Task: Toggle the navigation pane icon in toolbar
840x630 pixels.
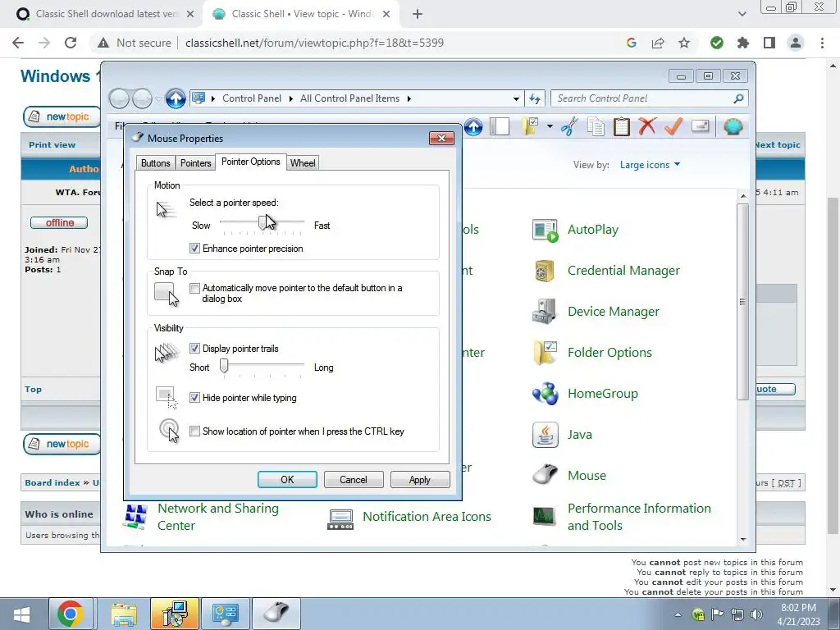Action: click(500, 127)
